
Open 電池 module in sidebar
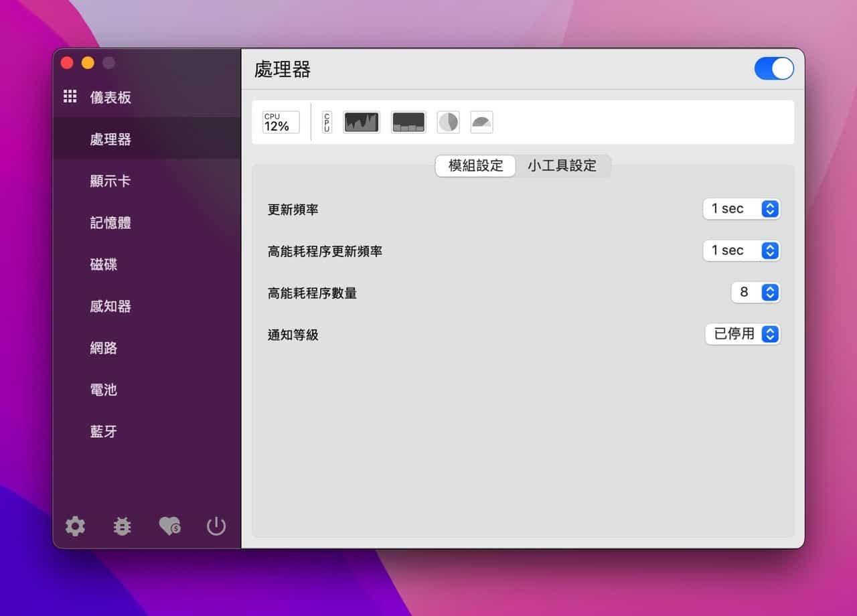point(147,390)
